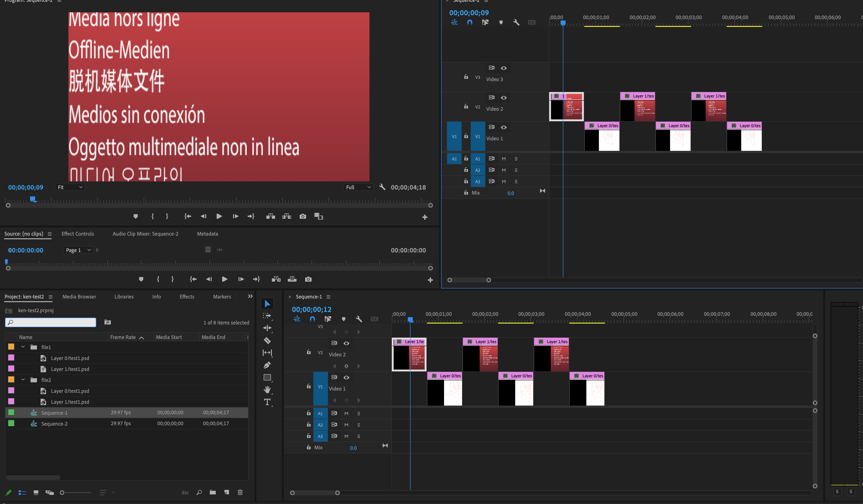
Task: Select the Pen tool
Action: pos(267,365)
